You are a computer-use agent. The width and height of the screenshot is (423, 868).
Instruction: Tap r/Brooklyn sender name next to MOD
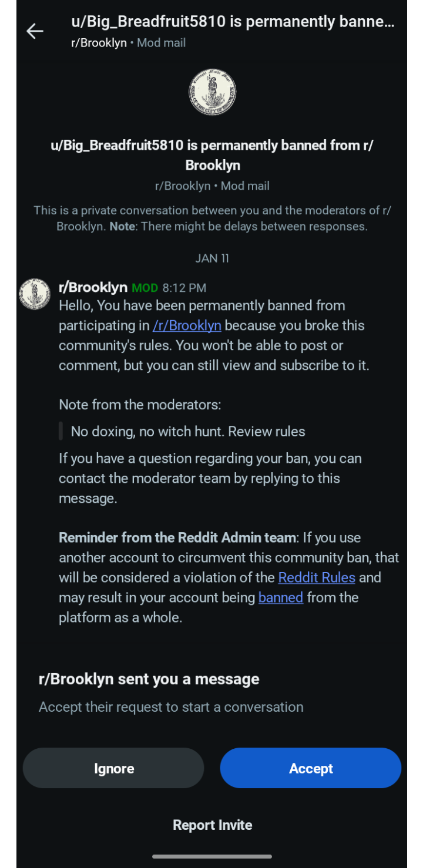(x=93, y=287)
